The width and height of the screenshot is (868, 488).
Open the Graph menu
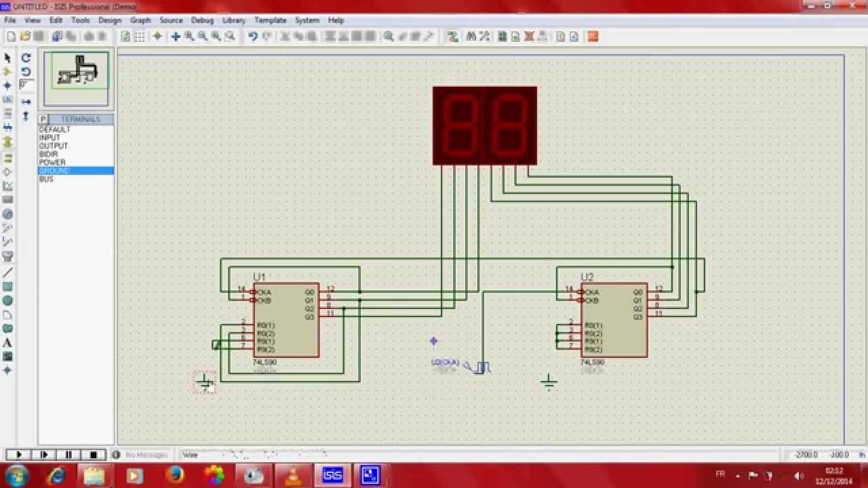[140, 20]
